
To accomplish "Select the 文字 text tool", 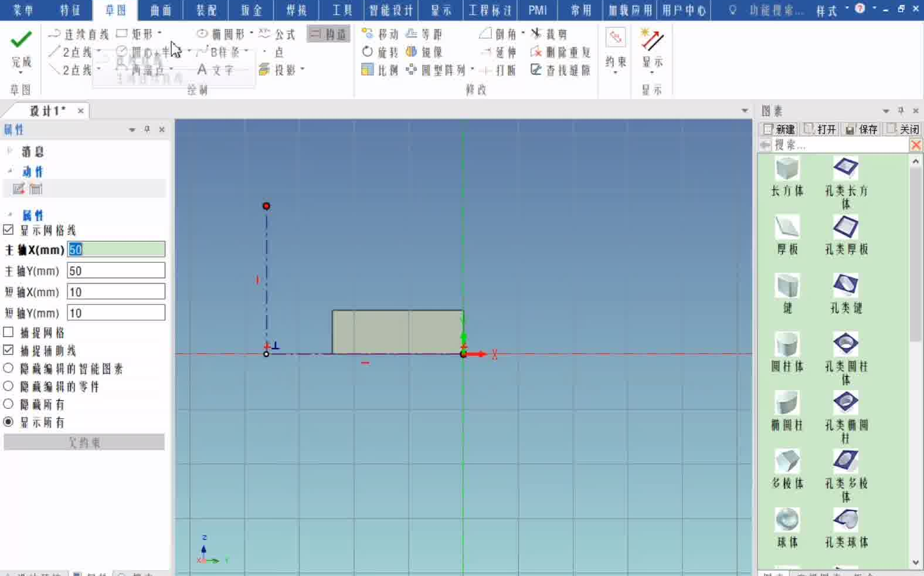I will point(216,70).
